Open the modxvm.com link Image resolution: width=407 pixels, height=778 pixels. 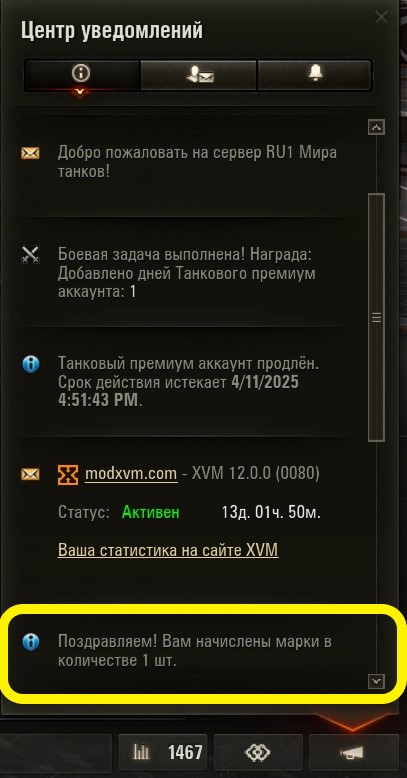point(131,474)
